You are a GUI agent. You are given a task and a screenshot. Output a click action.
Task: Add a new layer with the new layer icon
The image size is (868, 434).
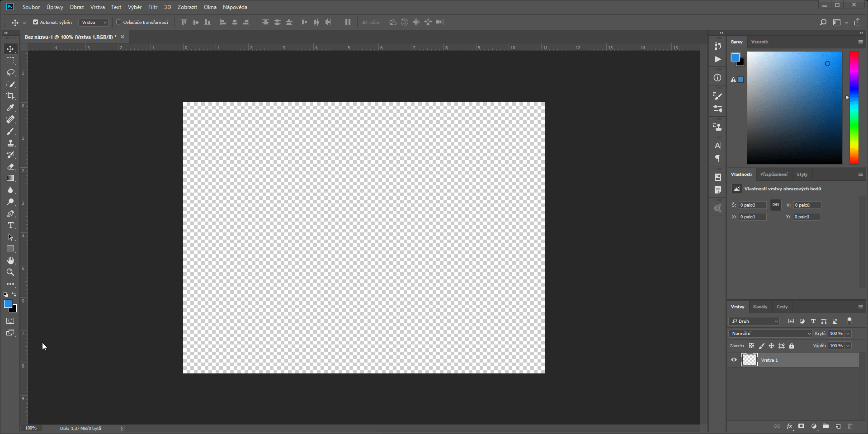[x=838, y=426]
